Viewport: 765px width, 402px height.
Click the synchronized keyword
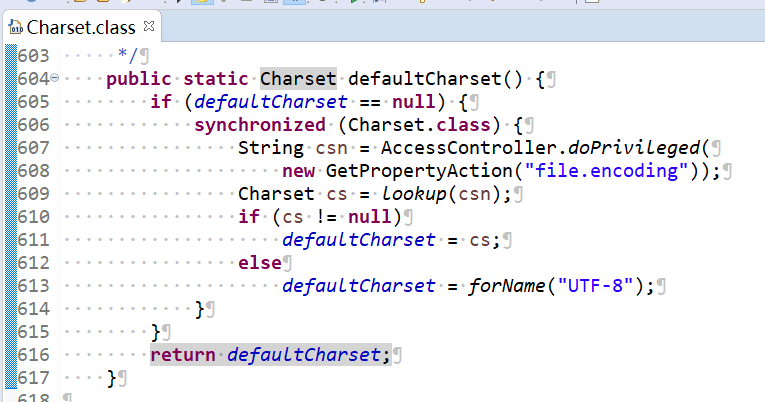pyautogui.click(x=259, y=125)
